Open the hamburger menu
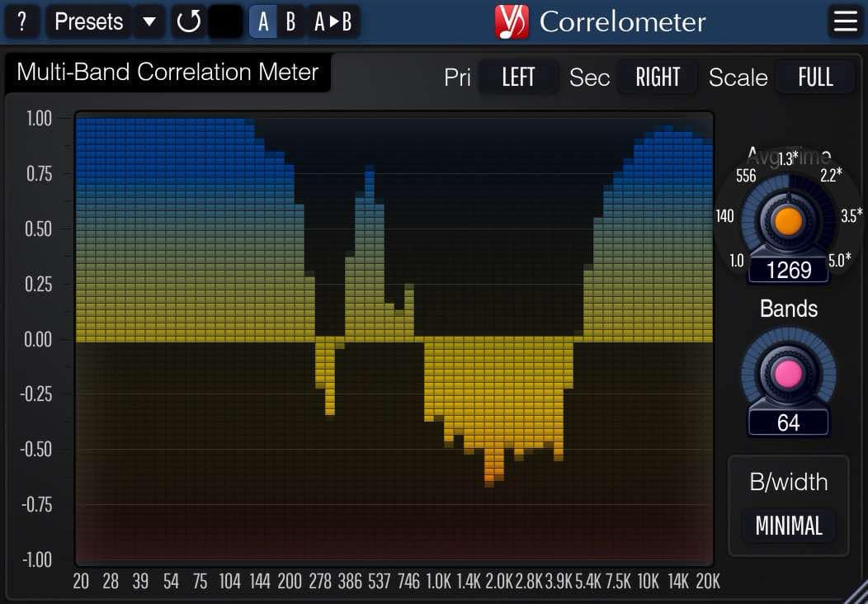 846,21
